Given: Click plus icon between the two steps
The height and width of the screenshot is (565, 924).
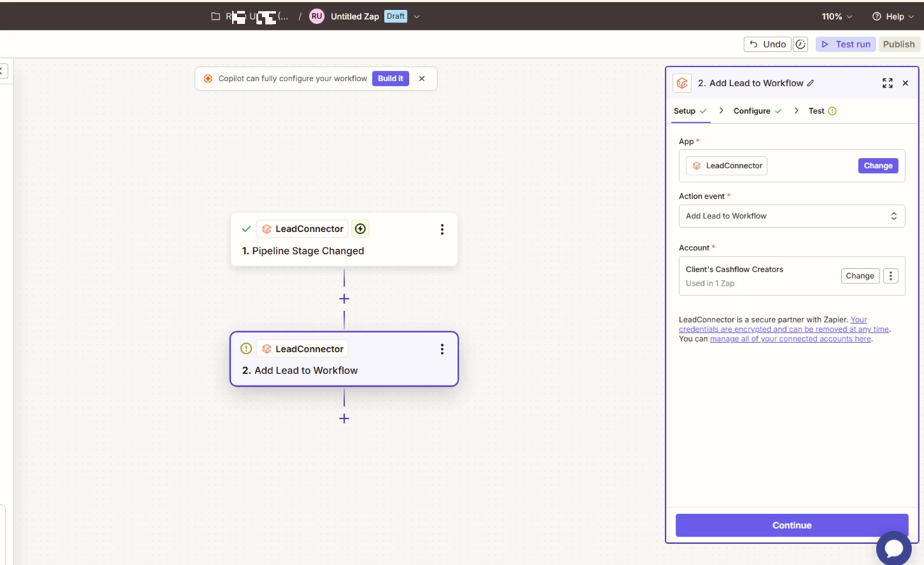Looking at the screenshot, I should [x=344, y=299].
